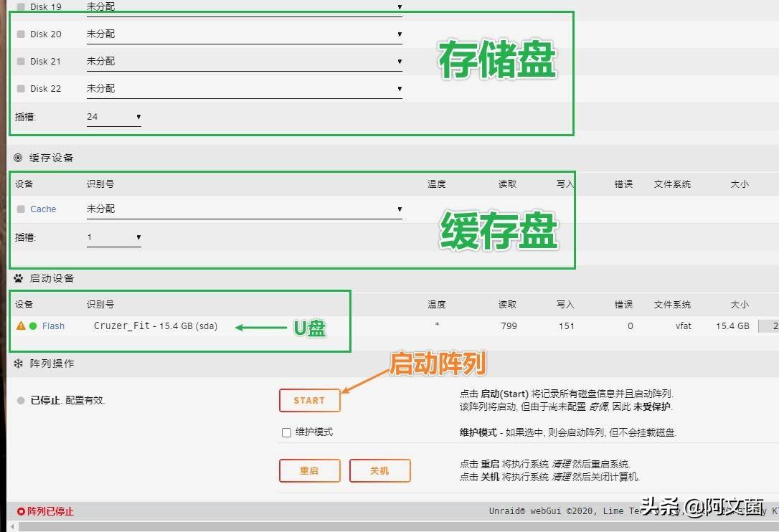This screenshot has width=779, height=532.
Task: Open the Flash device details link
Action: click(52, 326)
